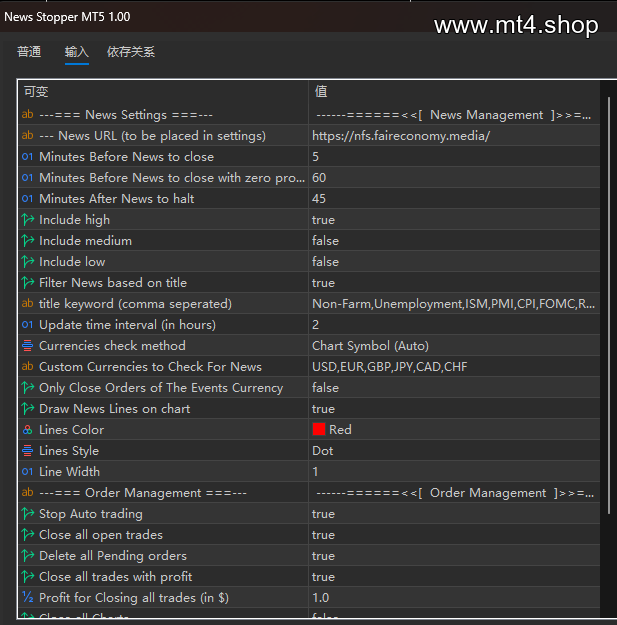
Task: Open the Lines Style Dot dropdown
Action: point(454,450)
